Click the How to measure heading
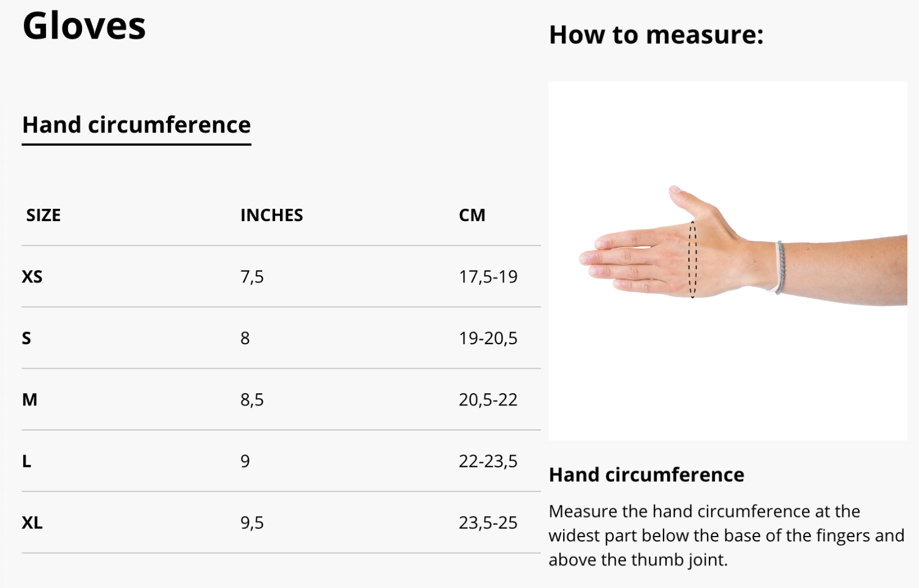The width and height of the screenshot is (919, 588). click(x=656, y=35)
